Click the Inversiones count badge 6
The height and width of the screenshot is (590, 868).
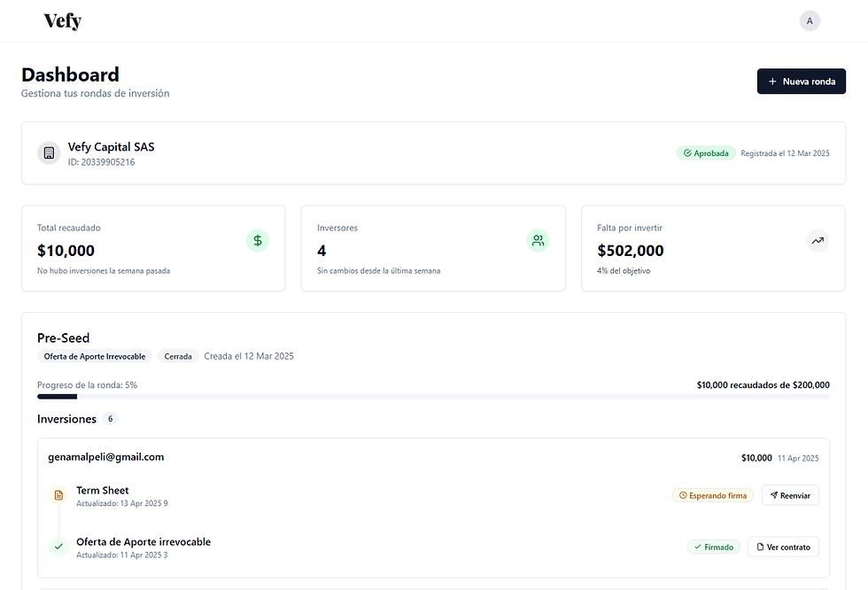[110, 419]
